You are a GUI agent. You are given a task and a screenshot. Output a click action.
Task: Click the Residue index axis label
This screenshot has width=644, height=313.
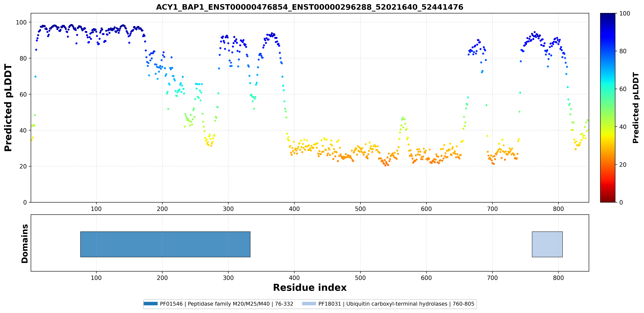(310, 288)
